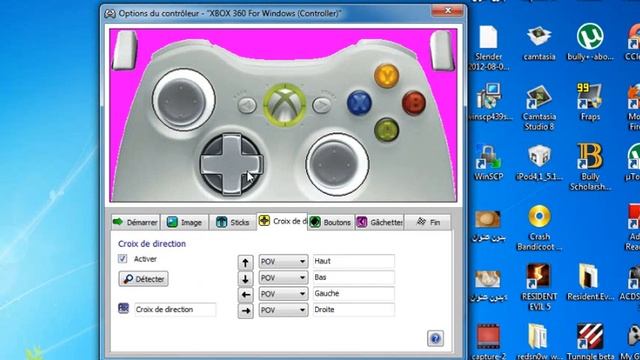Image resolution: width=640 pixels, height=360 pixels.
Task: Click the left arrow direction button
Action: tap(245, 295)
